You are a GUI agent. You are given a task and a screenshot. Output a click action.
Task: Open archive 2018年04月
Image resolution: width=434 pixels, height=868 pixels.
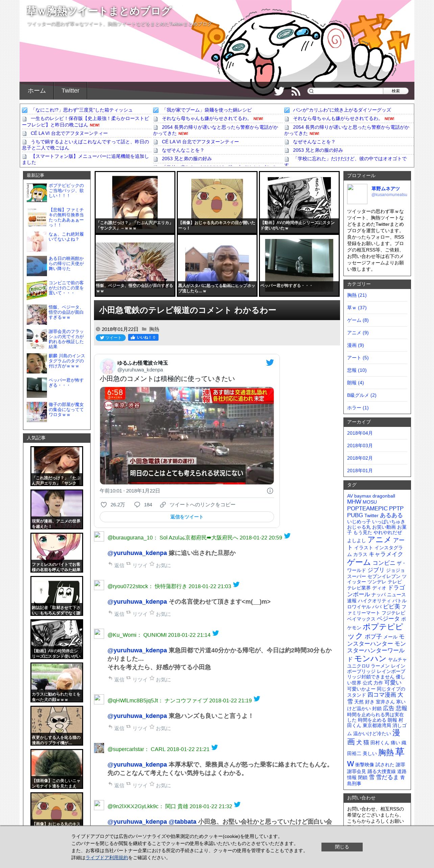coord(360,433)
